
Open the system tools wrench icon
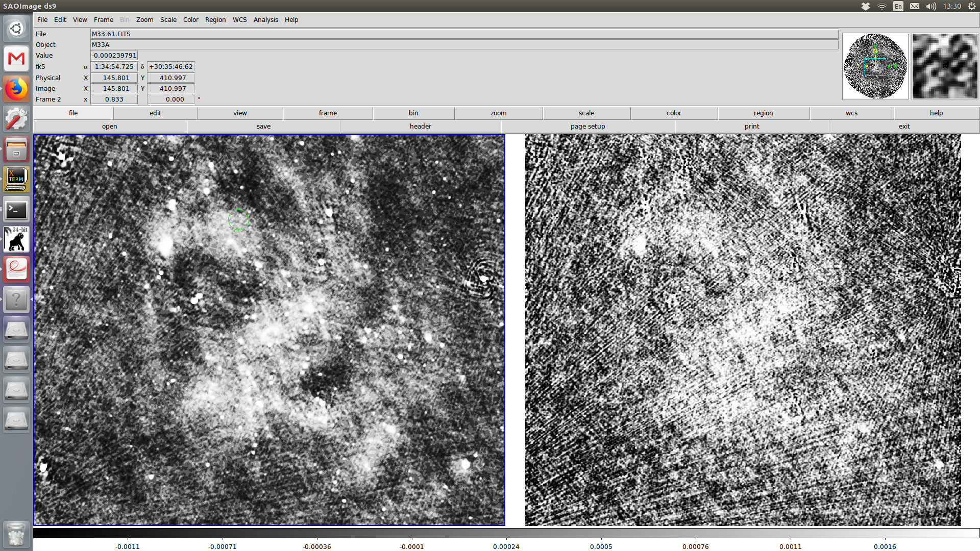point(16,119)
